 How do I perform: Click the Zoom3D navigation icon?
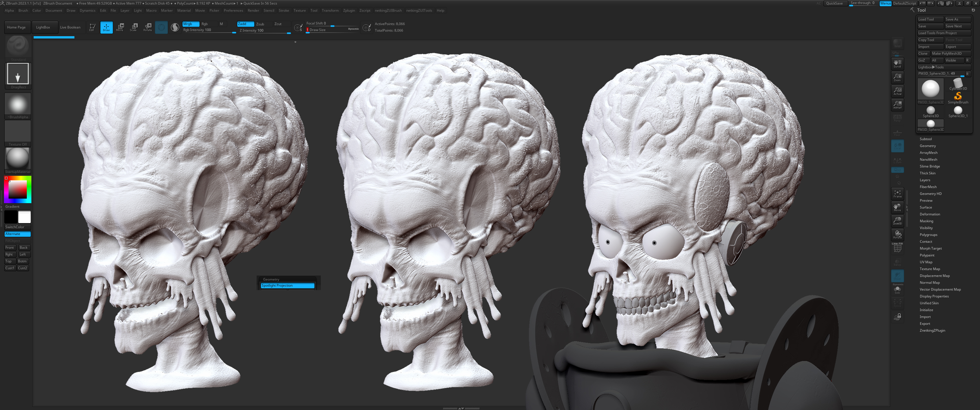[x=897, y=221]
